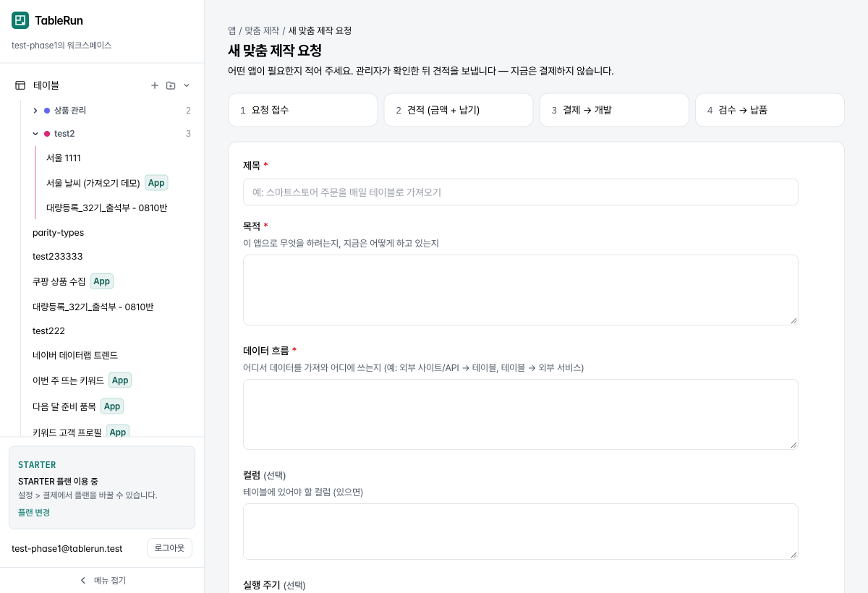This screenshot has width=868, height=593.
Task: Open 키워드 고객 프로필 table
Action: [x=67, y=432]
